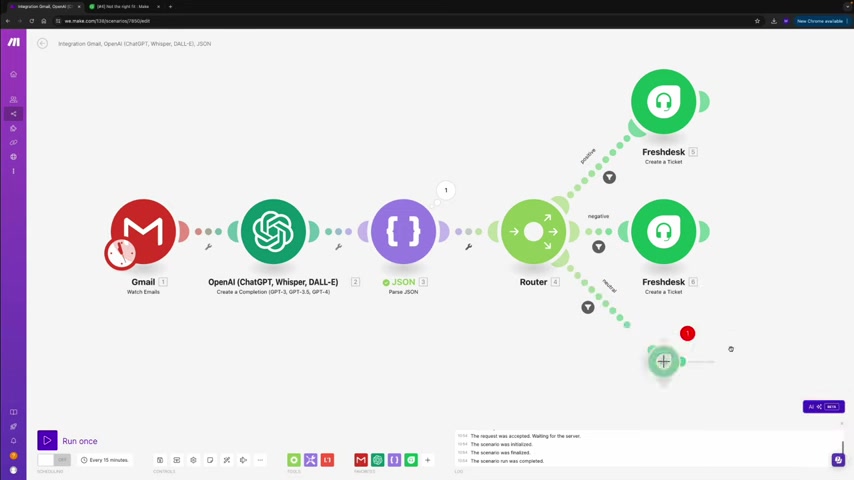The width and height of the screenshot is (854, 480).
Task: Open the filter icon on the positive route
Action: (609, 178)
